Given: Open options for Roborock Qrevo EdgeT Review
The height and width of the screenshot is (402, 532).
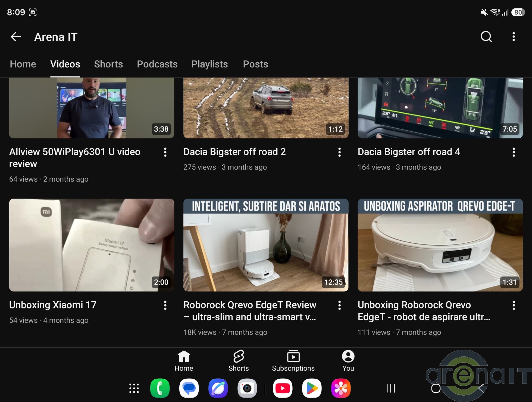Looking at the screenshot, I should tap(339, 305).
